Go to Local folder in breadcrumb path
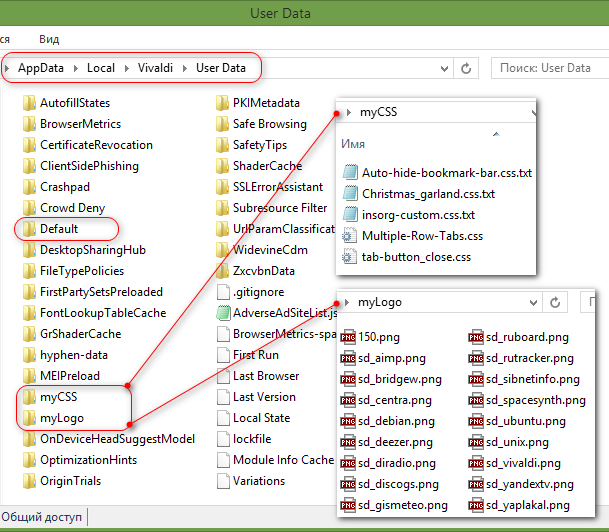Screen dimensions: 609x532 click(x=100, y=68)
